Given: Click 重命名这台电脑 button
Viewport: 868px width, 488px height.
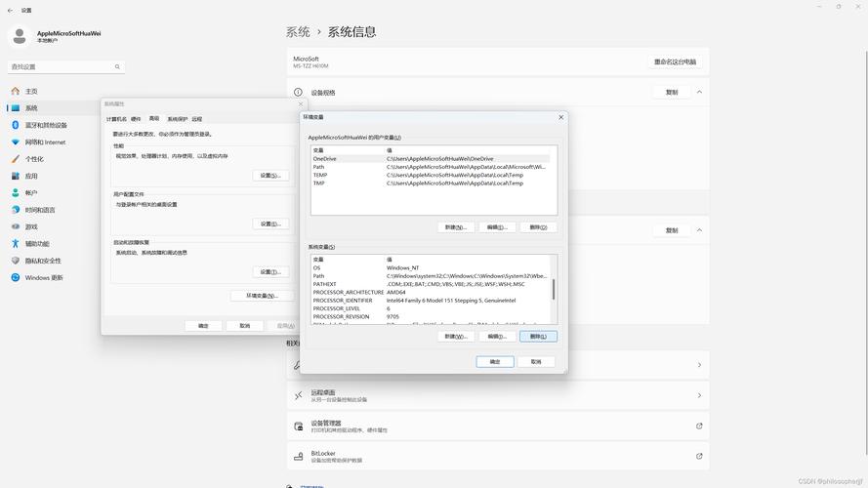Looking at the screenshot, I should [675, 61].
